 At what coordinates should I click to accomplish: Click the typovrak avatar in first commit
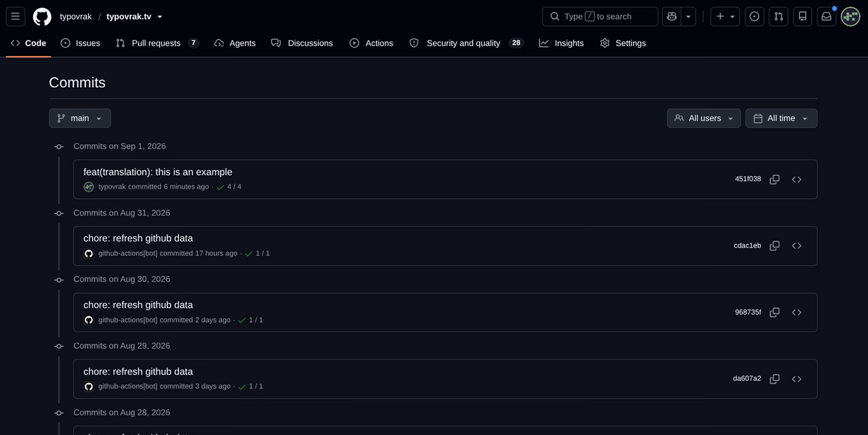(89, 187)
